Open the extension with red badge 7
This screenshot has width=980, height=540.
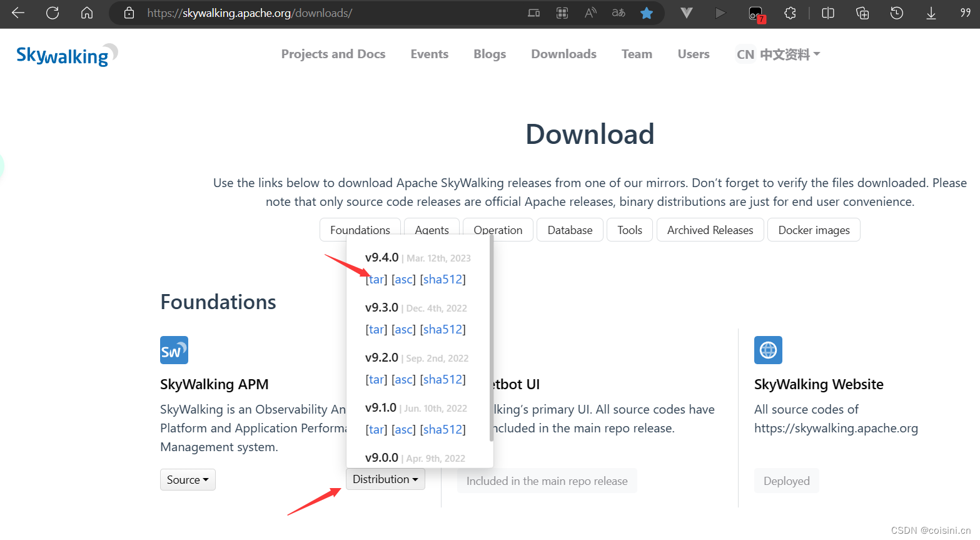point(756,14)
